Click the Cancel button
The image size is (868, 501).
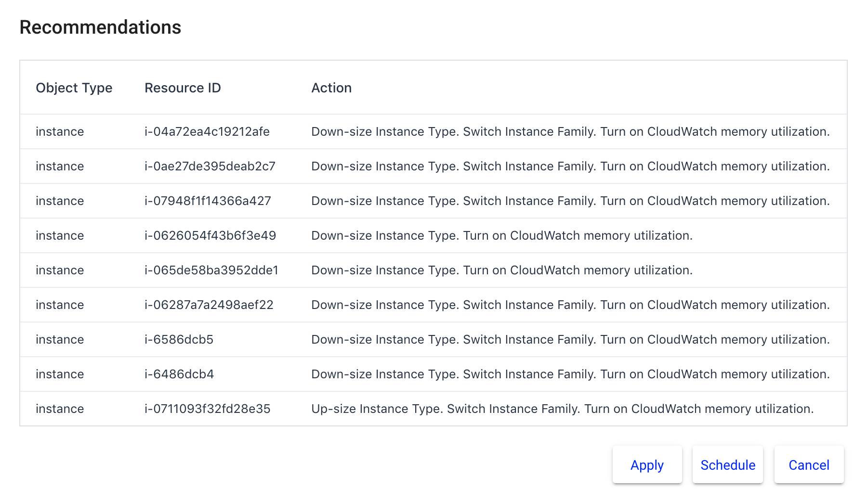pos(809,465)
